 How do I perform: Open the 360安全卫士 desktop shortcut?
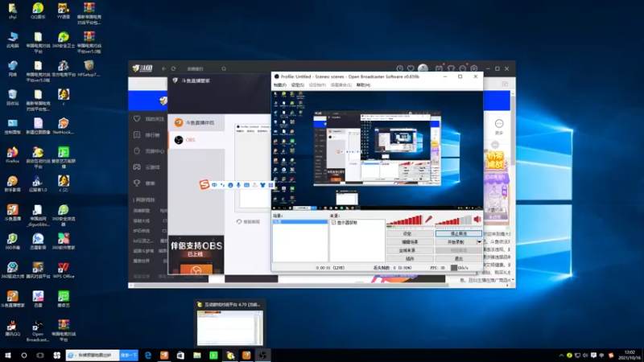64,39
